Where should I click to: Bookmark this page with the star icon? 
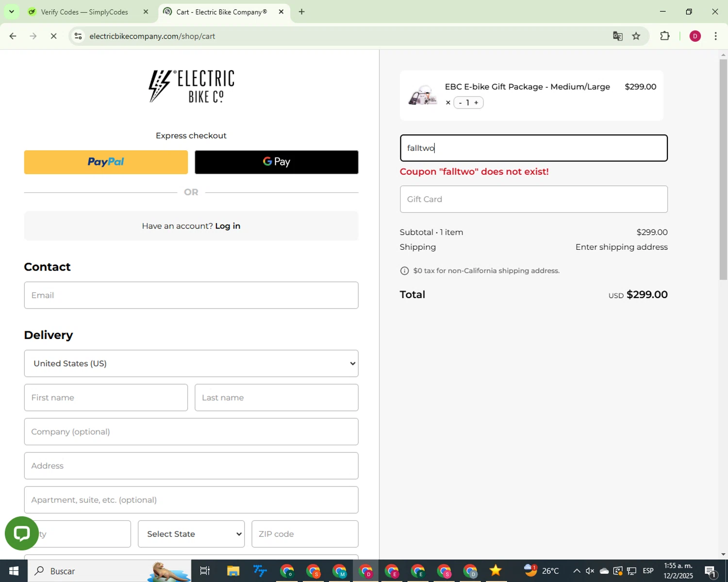[636, 36]
